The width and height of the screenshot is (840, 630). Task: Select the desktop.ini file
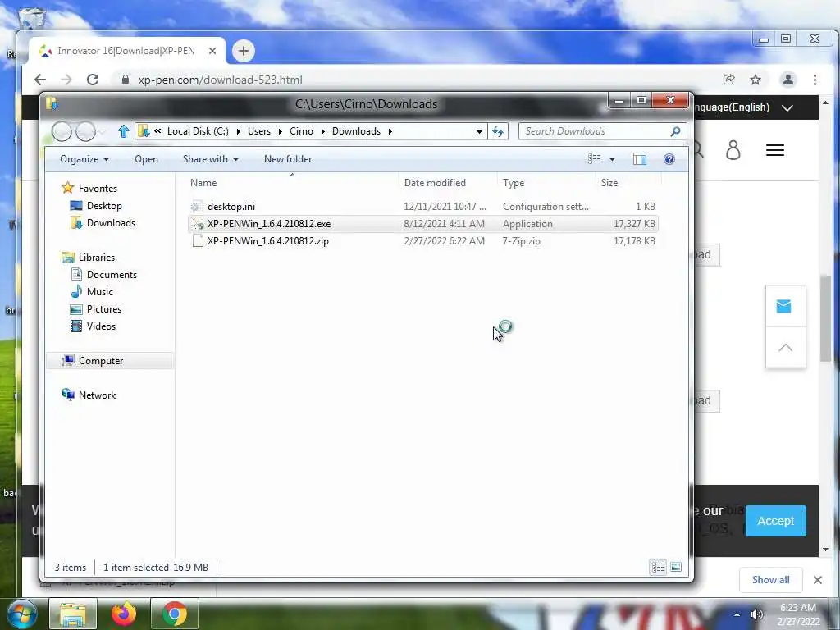pos(423,206)
